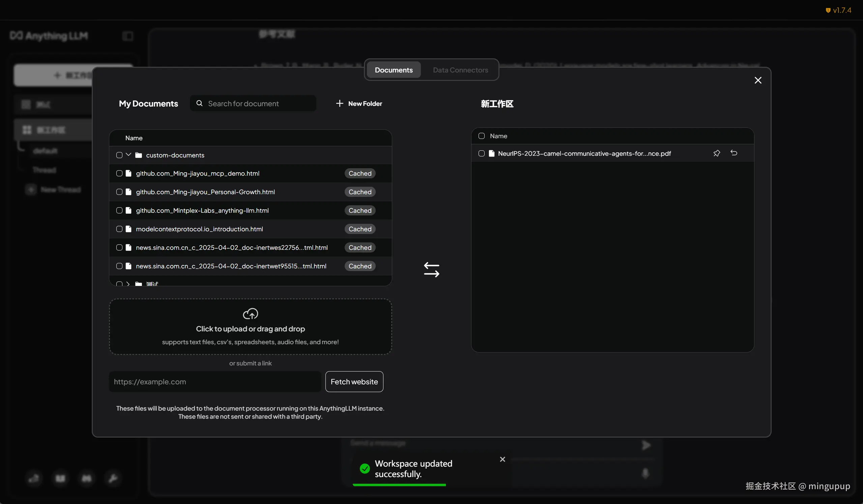
Task: Collapse the custom-documents folder chevron
Action: point(128,155)
